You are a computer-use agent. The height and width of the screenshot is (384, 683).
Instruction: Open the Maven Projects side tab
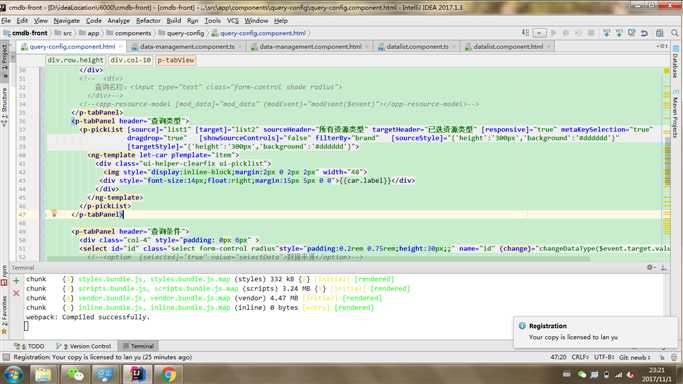676,114
